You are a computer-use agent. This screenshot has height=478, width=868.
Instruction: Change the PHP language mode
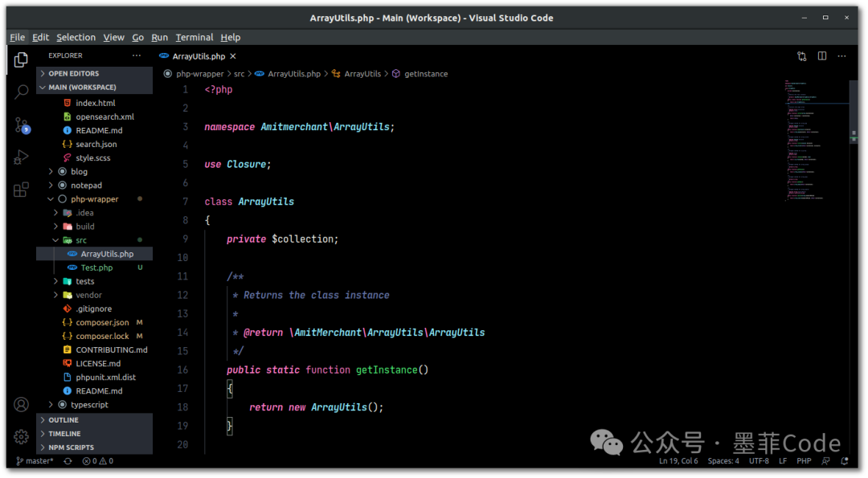804,461
